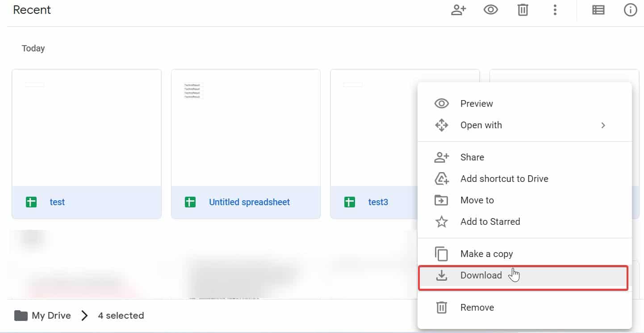Delete selection via the toolbar trash icon

(523, 9)
